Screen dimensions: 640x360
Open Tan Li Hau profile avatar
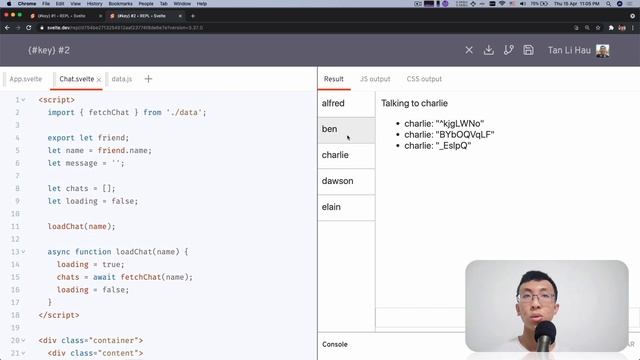602,51
